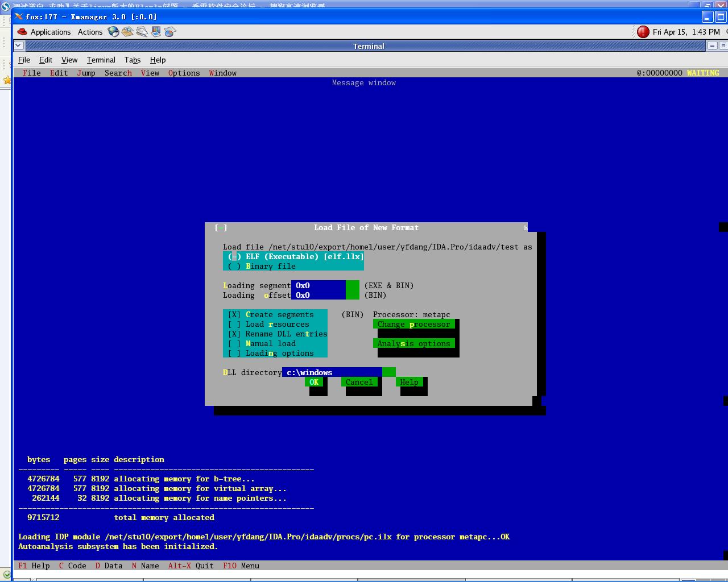Close dialog via the [-] box
Viewport: 728px width, 582px height.
click(x=221, y=227)
